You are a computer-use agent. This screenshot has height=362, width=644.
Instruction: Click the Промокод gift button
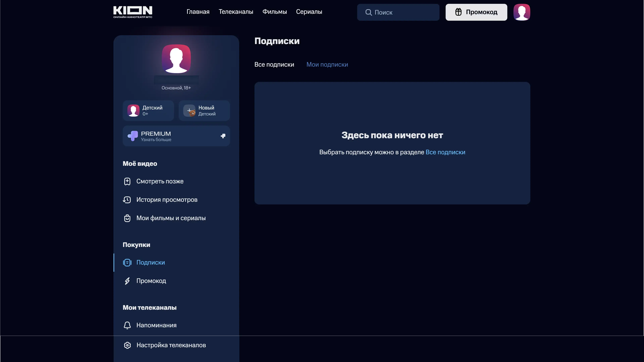point(476,12)
